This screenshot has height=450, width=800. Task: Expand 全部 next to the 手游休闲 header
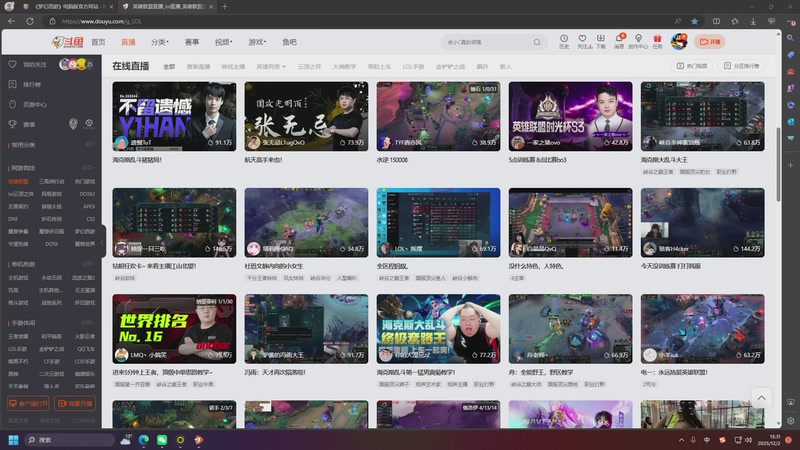(x=89, y=322)
